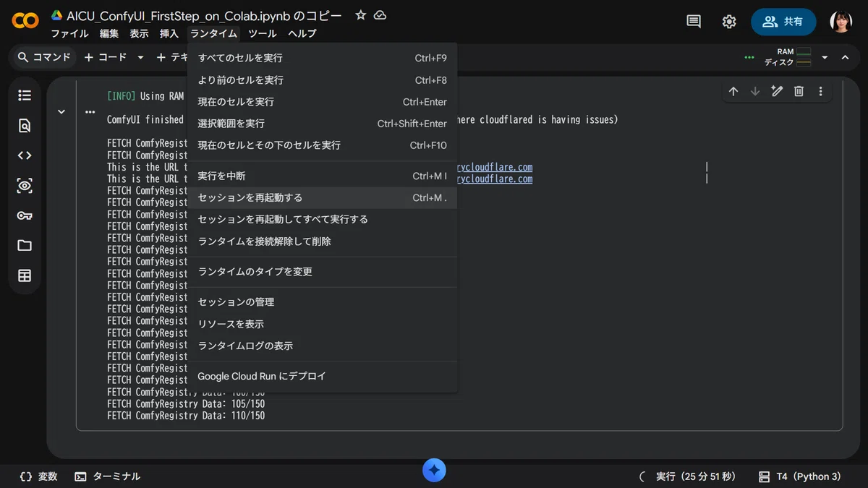Open the code snippets sidebar icon
The width and height of the screenshot is (868, 488).
(x=25, y=155)
